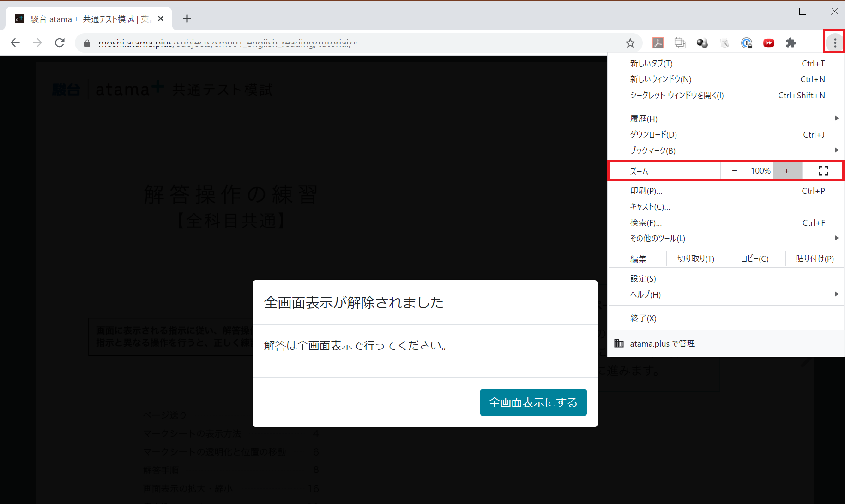Viewport: 845px width, 504px height.
Task: Open シークレット ウィンドウを開く(I)
Action: coord(726,95)
